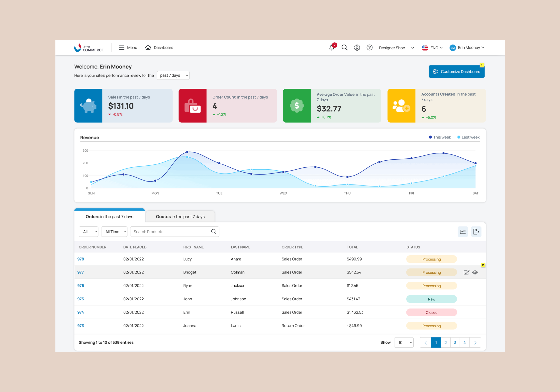Open order number 974 link

(81, 312)
